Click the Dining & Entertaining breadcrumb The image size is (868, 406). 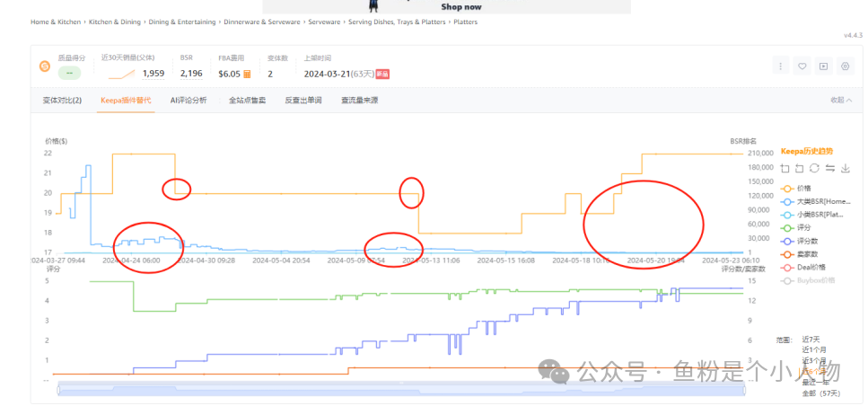pyautogui.click(x=182, y=22)
